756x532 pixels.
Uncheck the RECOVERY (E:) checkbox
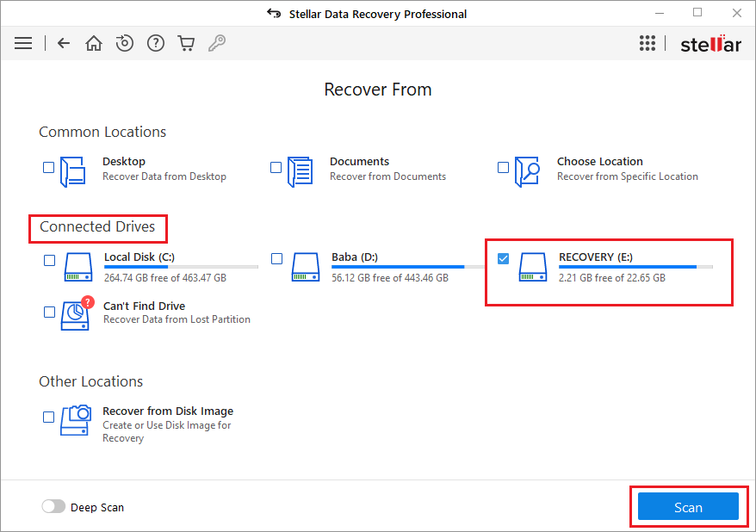[503, 259]
